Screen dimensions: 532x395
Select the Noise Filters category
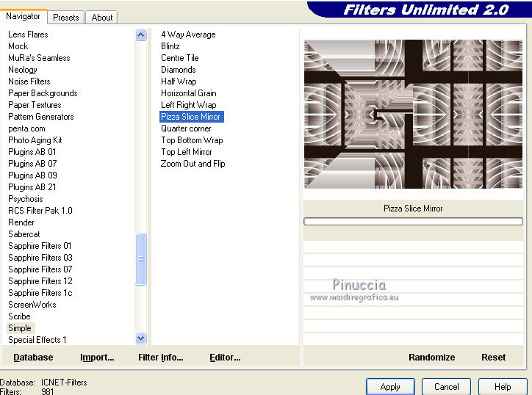coord(29,81)
